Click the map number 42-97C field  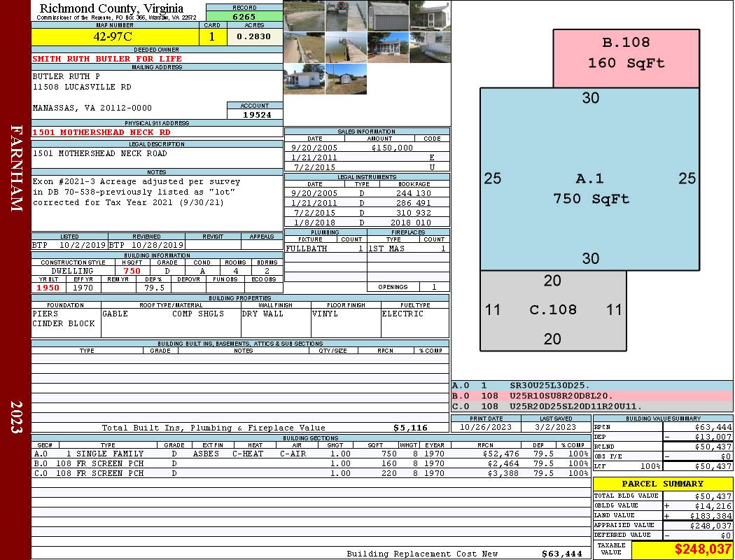pos(115,36)
